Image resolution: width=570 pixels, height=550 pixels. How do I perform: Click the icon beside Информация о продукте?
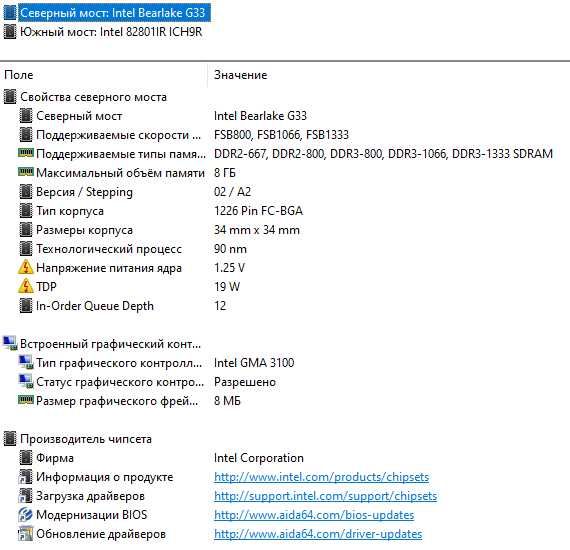(26, 477)
